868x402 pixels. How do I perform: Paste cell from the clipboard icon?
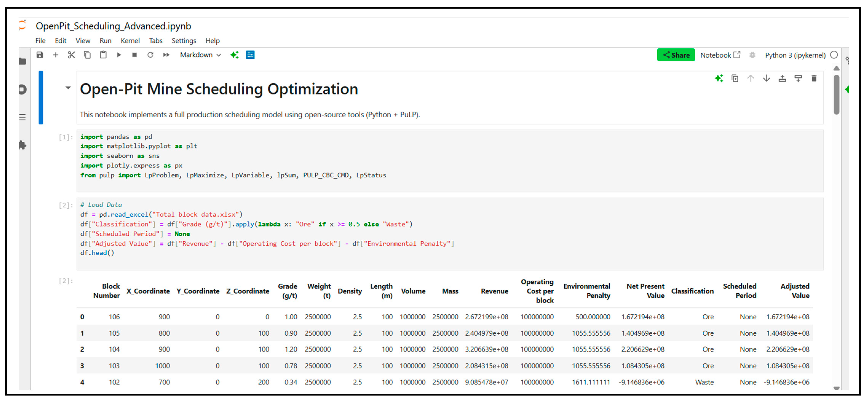[103, 55]
